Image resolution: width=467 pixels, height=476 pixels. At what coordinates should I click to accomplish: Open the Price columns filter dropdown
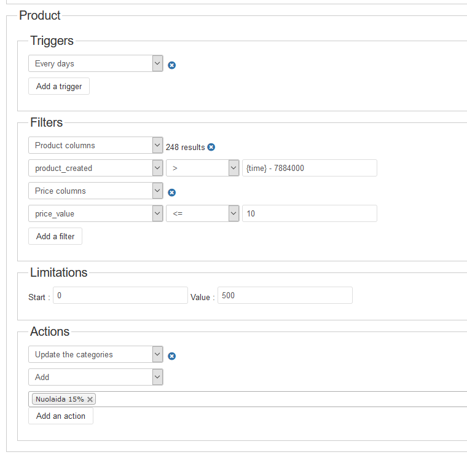point(95,191)
